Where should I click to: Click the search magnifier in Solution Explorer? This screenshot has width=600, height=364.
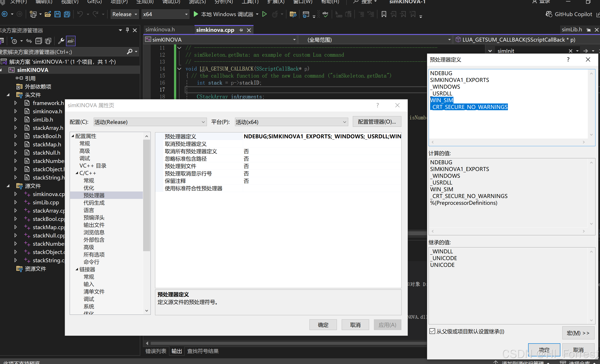[130, 52]
